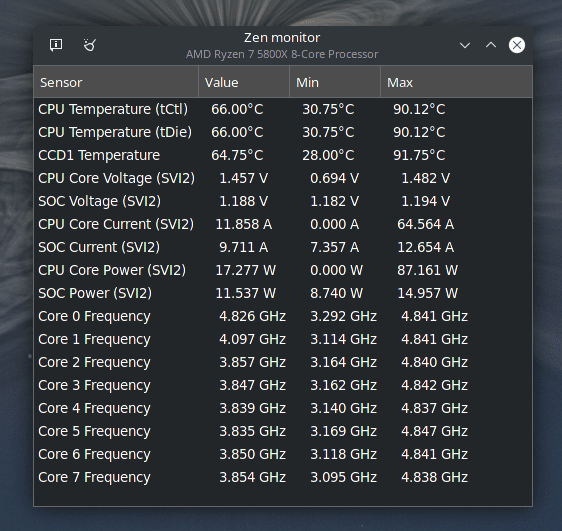
Task: Click the 3.847 GHz Core 3 value
Action: point(253,385)
